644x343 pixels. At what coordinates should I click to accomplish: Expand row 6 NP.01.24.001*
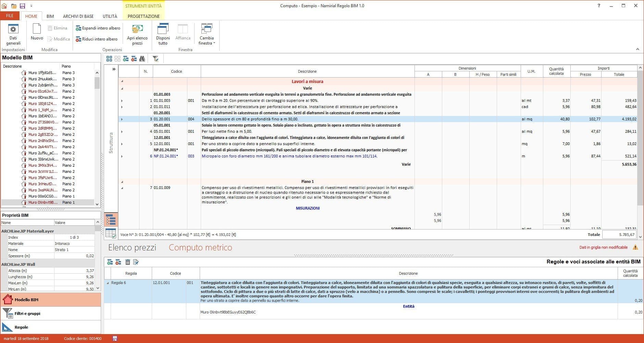pyautogui.click(x=122, y=156)
